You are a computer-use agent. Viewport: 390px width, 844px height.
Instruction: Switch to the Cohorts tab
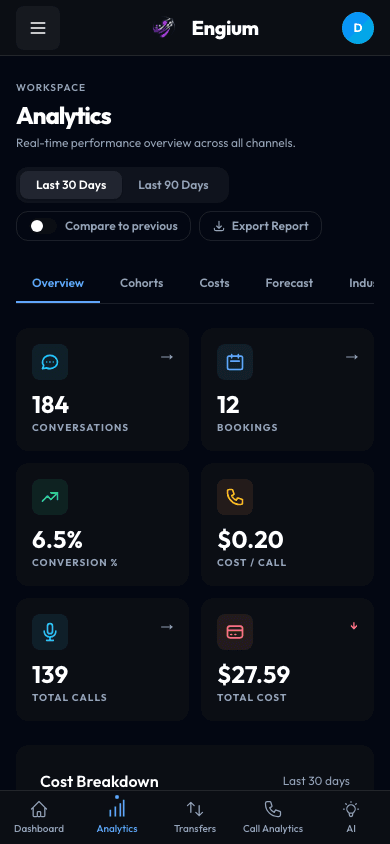click(141, 283)
